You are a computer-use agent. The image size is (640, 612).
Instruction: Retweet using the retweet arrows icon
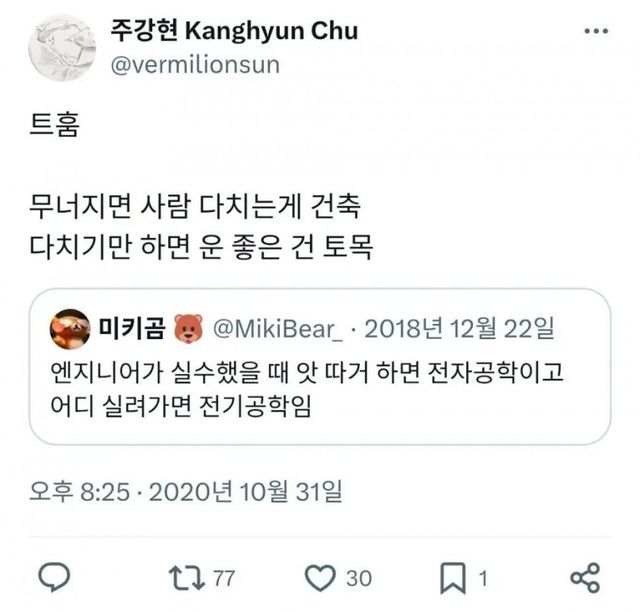pos(187,578)
